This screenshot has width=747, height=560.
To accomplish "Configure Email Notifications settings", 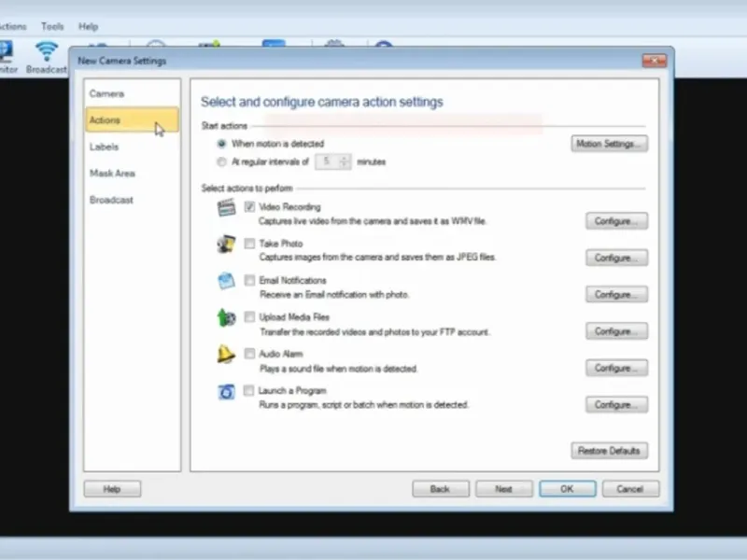I will (x=616, y=294).
